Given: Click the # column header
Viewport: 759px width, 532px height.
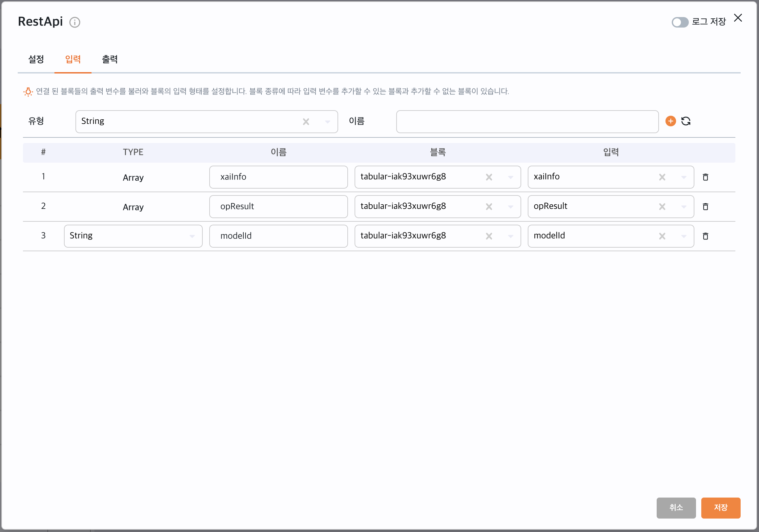Looking at the screenshot, I should point(43,152).
